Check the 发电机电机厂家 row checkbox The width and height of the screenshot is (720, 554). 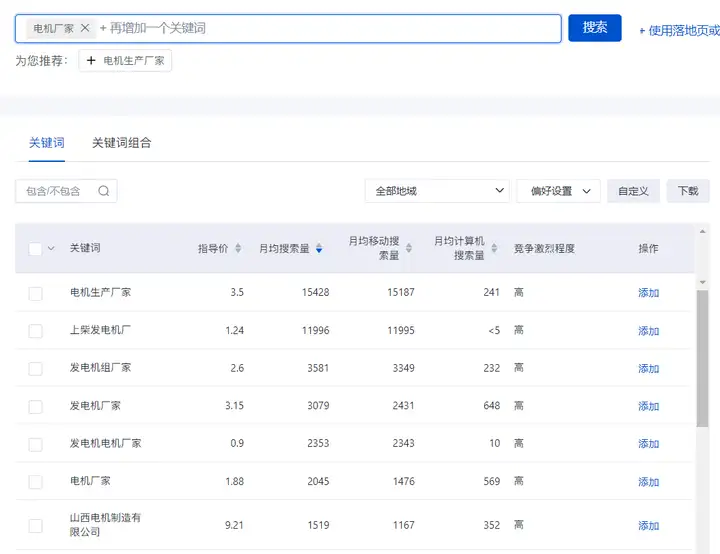(35, 445)
